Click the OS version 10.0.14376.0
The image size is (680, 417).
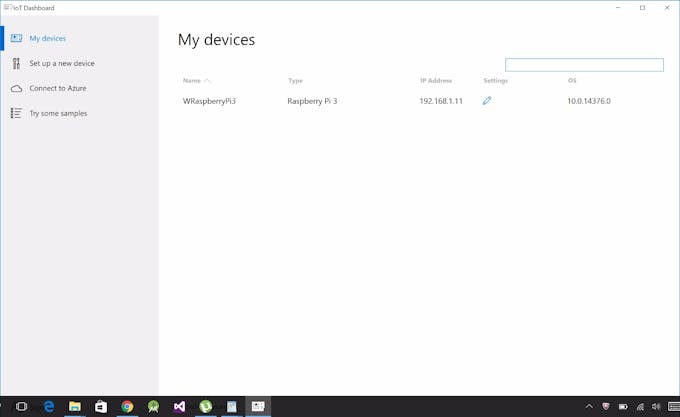click(589, 101)
